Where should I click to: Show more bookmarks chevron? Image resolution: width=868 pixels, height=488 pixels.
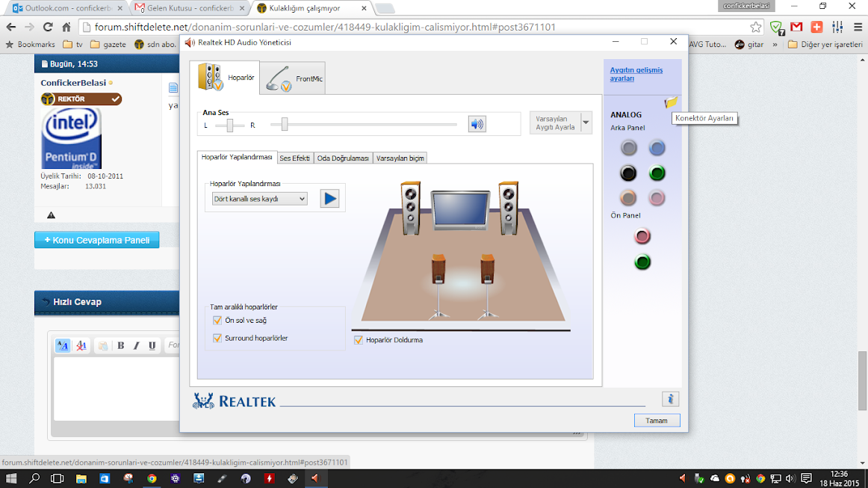tap(775, 44)
